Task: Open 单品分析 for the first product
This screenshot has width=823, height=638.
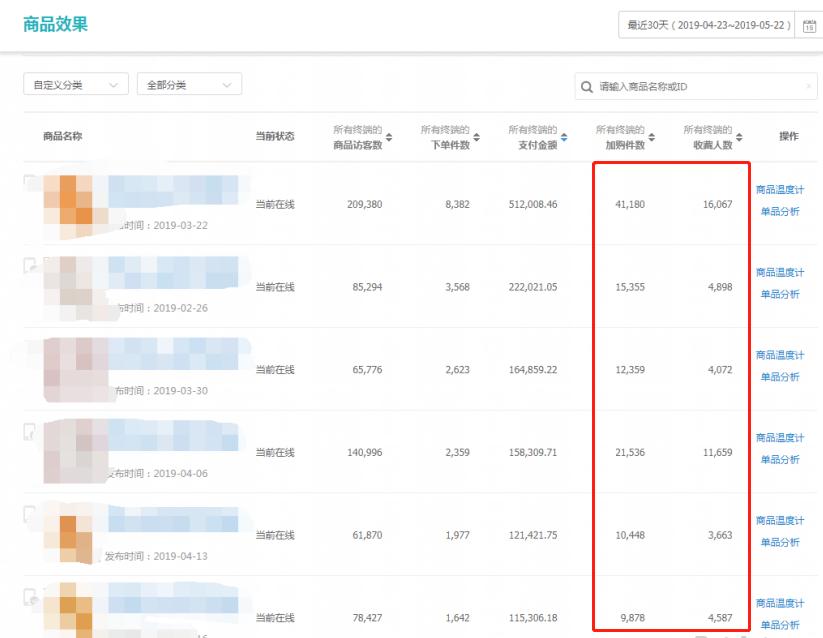Action: (780, 211)
